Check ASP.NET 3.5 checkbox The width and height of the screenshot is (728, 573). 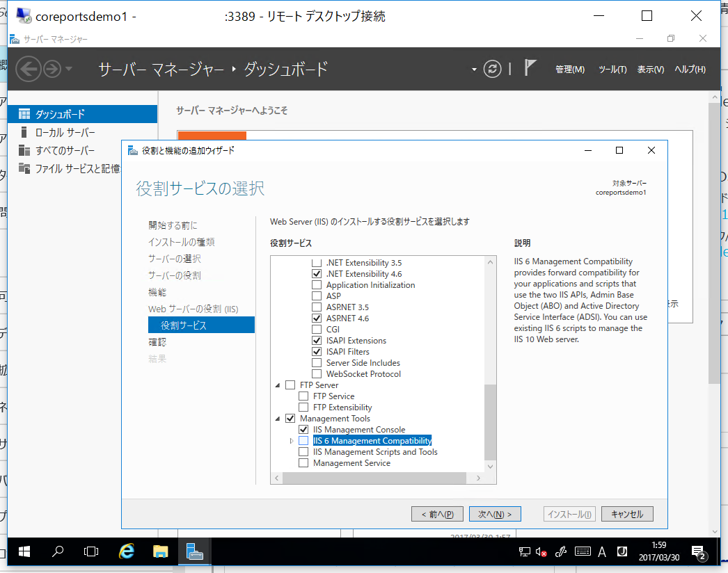pyautogui.click(x=317, y=307)
